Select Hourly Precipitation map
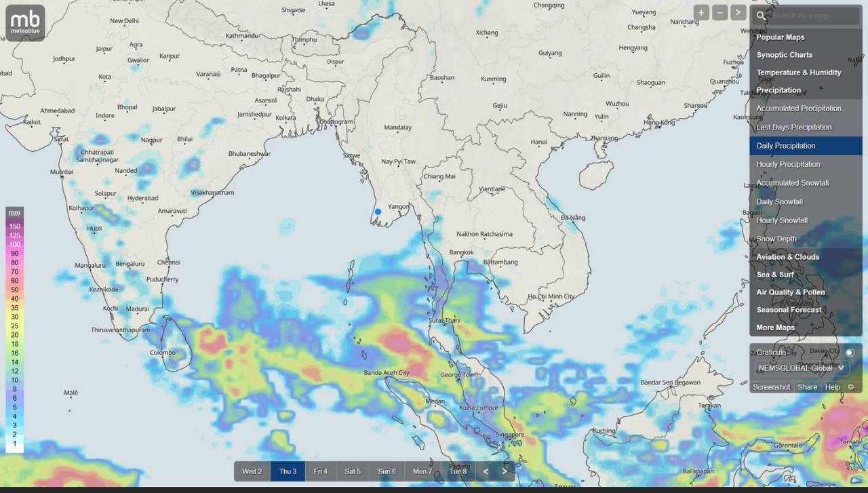The image size is (868, 493). (x=788, y=164)
